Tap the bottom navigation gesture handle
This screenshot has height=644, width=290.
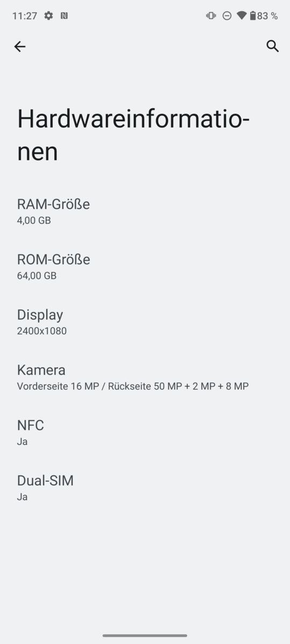tap(145, 635)
